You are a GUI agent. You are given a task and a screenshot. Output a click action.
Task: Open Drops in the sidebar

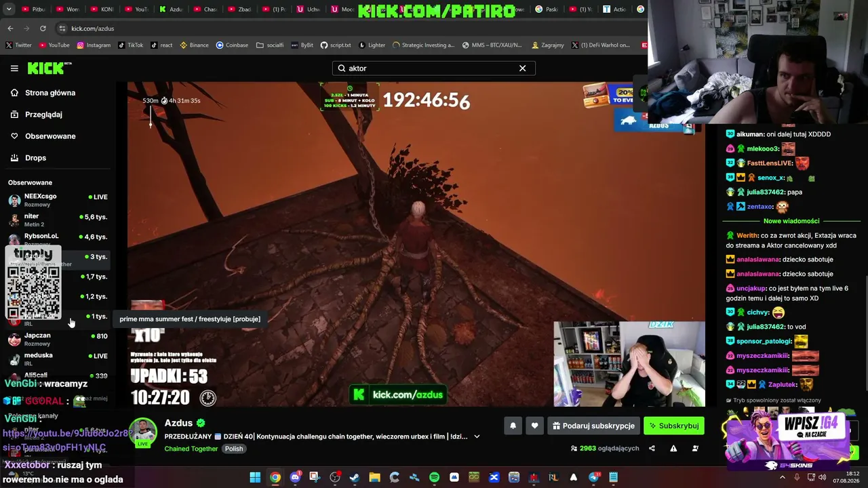(35, 158)
